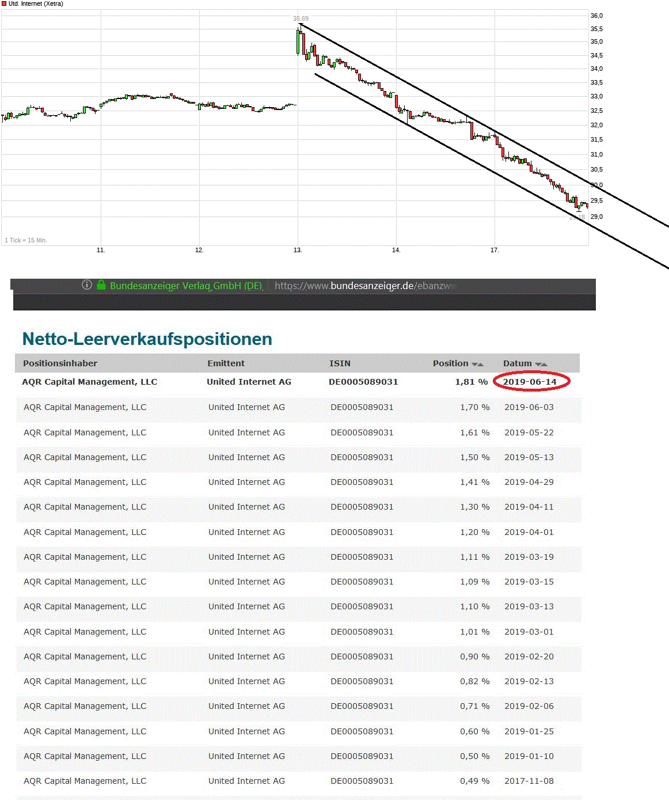This screenshot has width=669, height=812.
Task: Click the 0,82 % position value
Action: (475, 681)
